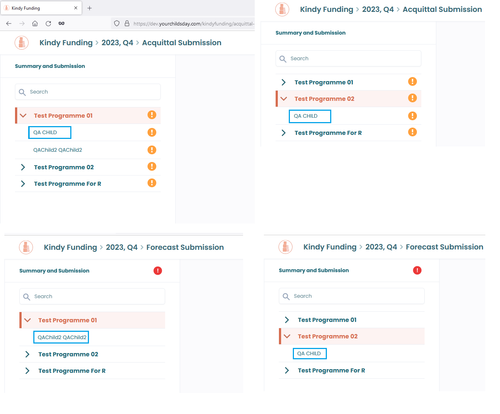Click the Acquittal Submission breadcrumb in the browser-window view

click(x=182, y=43)
